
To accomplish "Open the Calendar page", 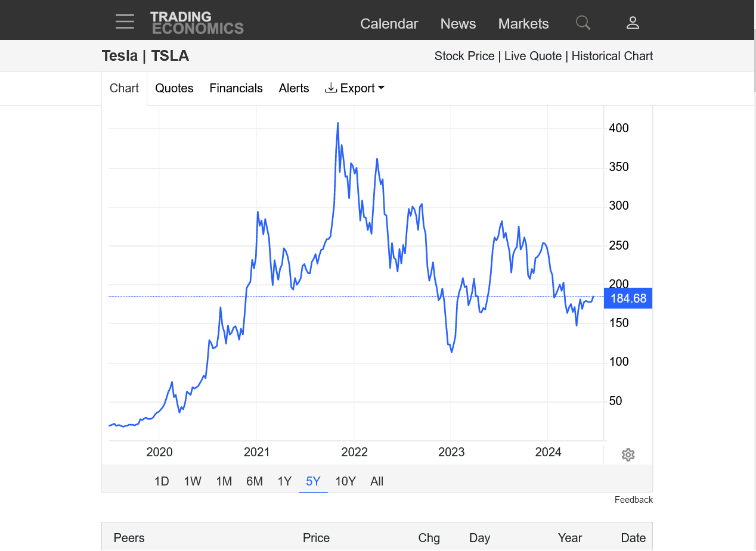I will tap(389, 24).
